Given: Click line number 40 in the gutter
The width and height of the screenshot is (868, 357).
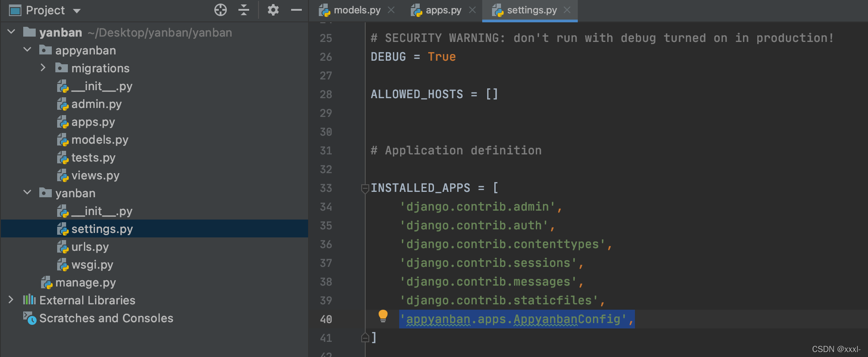Looking at the screenshot, I should pos(326,320).
